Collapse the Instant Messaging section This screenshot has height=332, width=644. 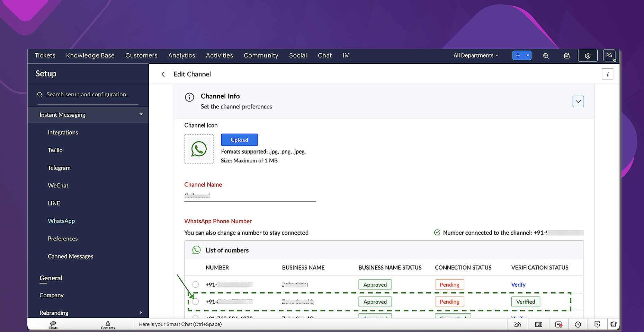point(141,114)
